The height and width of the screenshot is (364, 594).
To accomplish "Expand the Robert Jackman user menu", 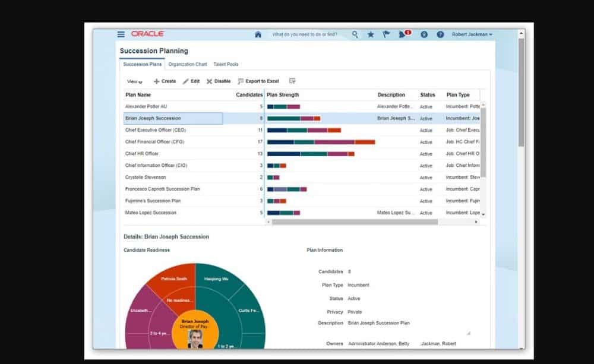I will [x=472, y=34].
